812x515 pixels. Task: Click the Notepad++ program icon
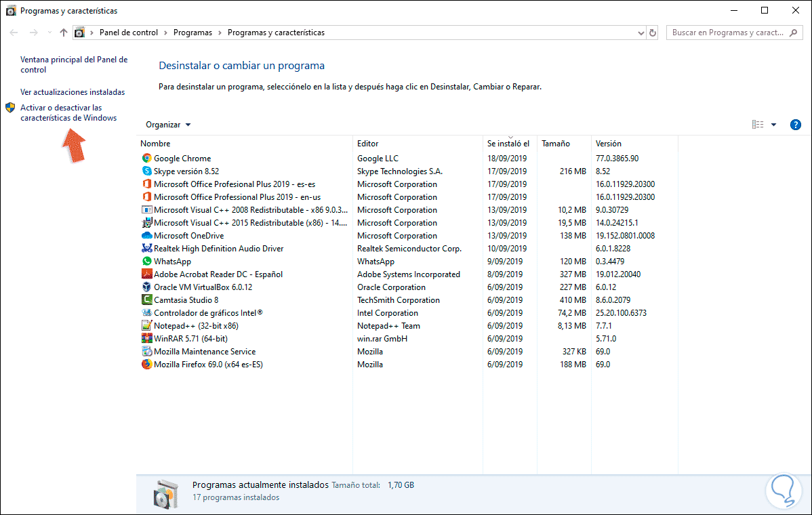146,325
